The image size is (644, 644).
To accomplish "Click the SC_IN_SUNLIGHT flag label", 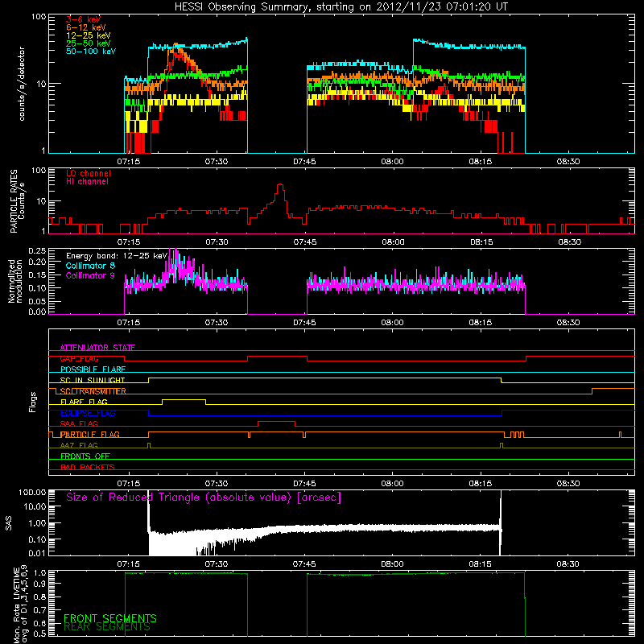I will tap(93, 380).
